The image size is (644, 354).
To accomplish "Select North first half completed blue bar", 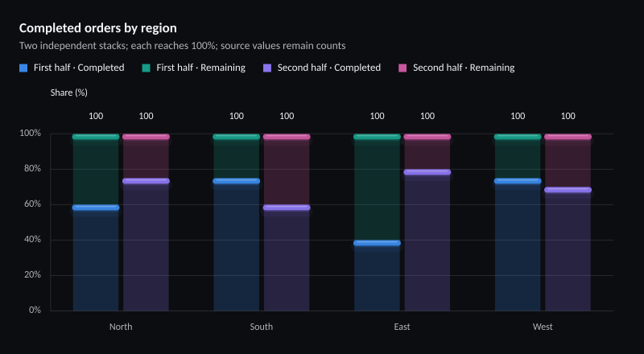I will pyautogui.click(x=96, y=259).
